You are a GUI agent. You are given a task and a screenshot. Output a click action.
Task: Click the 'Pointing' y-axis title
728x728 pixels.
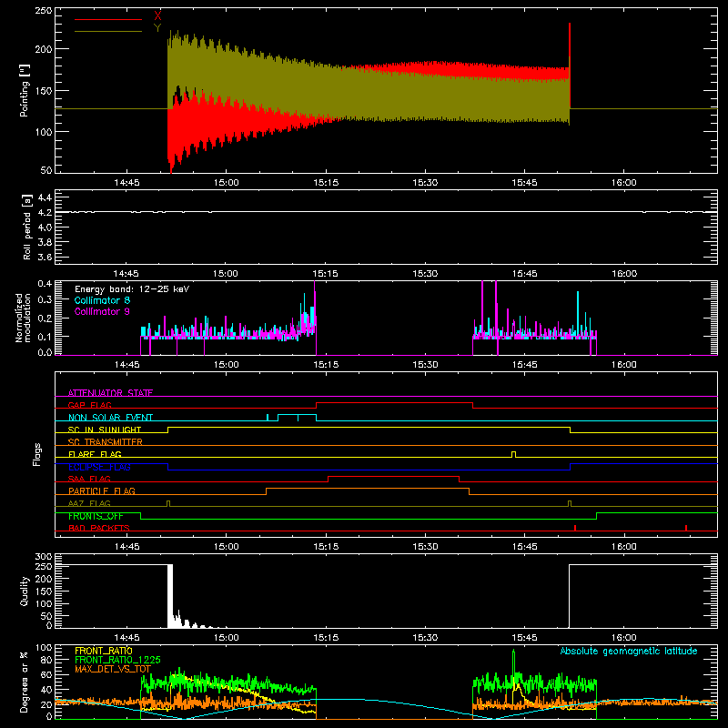point(25,90)
